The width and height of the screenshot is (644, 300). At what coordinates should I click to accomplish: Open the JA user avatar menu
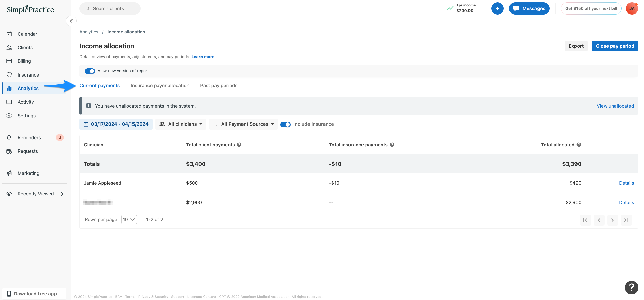632,8
